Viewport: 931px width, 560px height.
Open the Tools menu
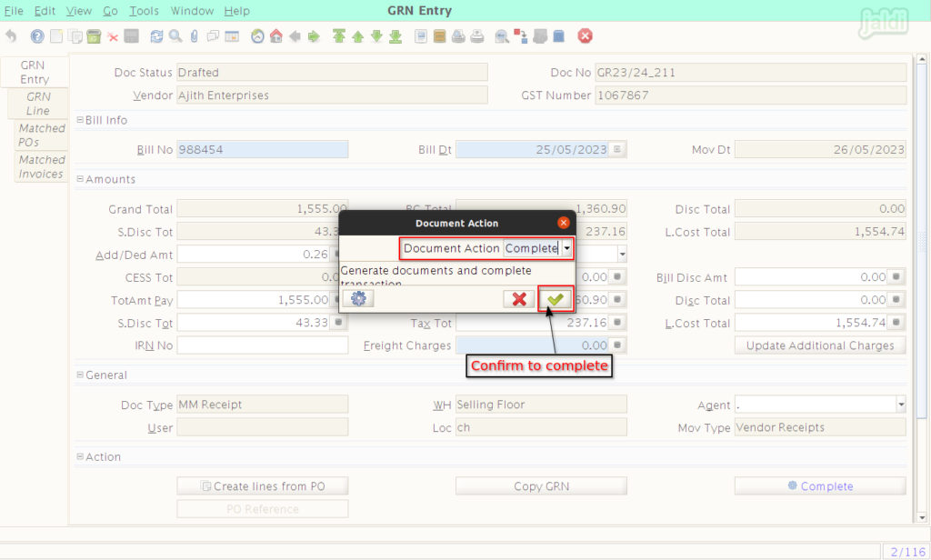(144, 11)
